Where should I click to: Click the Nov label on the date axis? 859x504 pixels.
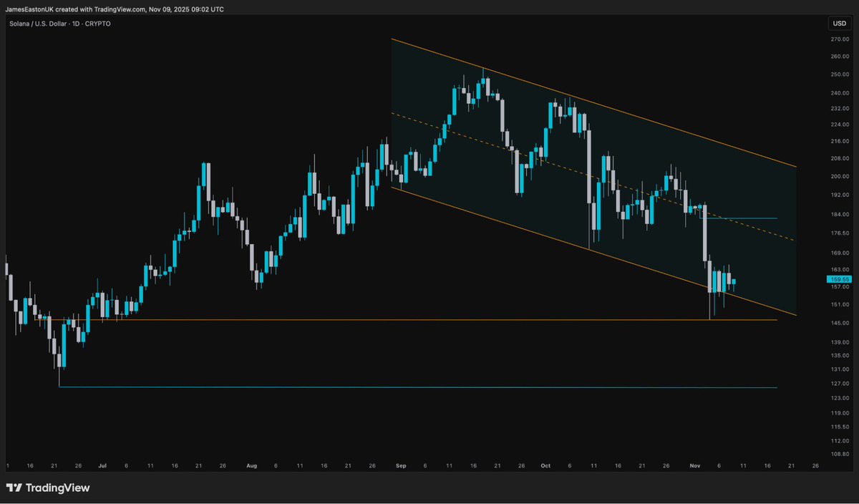coord(694,465)
